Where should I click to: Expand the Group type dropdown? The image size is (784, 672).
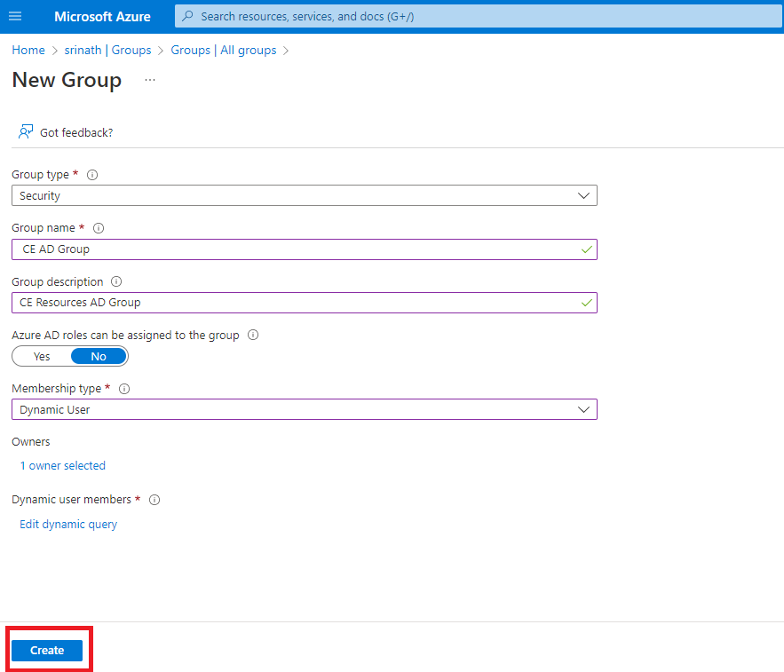click(304, 195)
